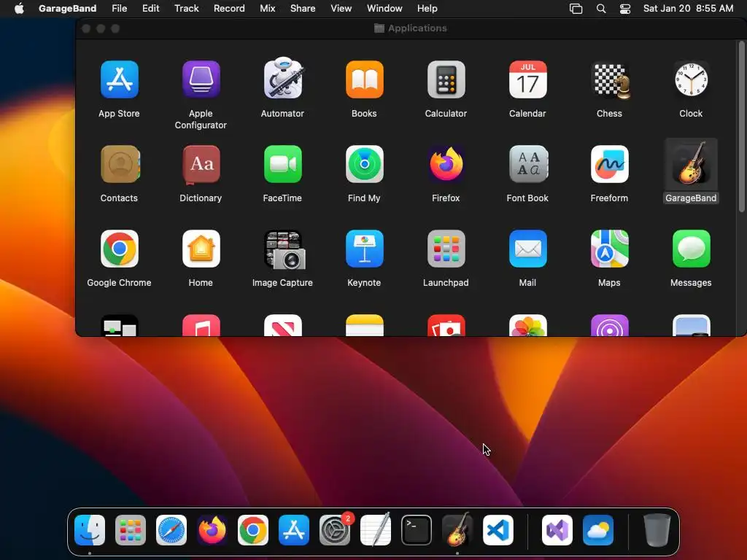747x560 pixels.
Task: Click the "Google Chrome" label text
Action: 119,282
